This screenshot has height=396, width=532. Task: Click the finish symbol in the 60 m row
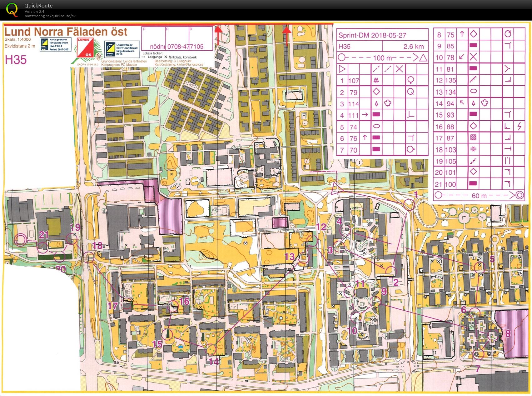[519, 196]
